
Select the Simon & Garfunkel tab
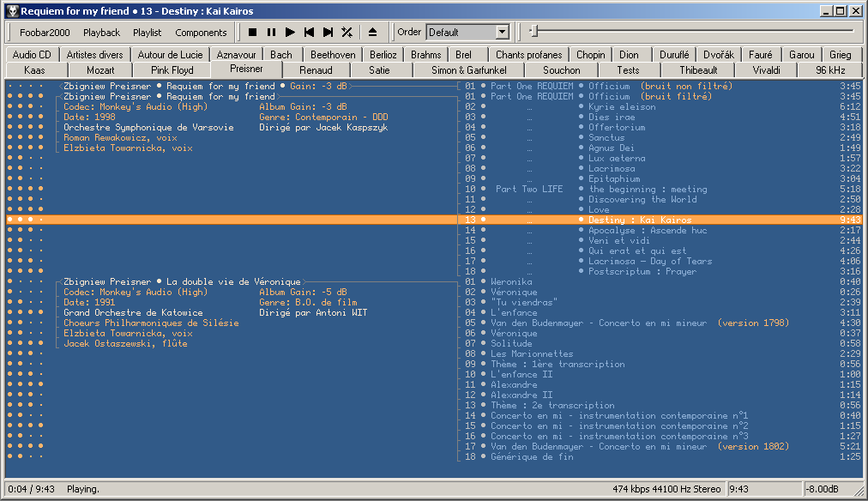click(468, 69)
